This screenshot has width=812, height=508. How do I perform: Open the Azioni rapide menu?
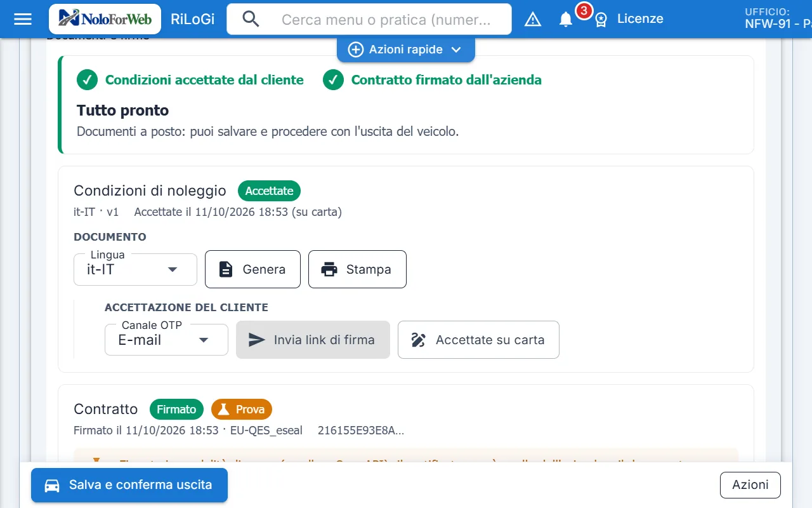pos(406,50)
